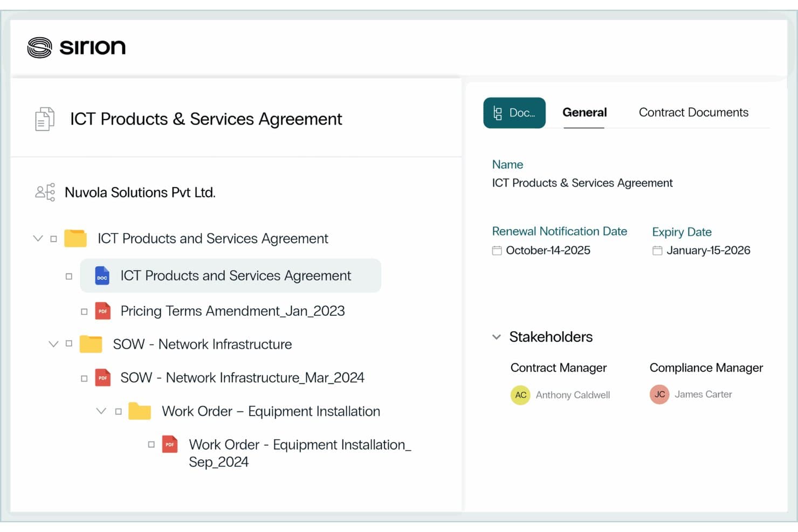
Task: Click James Carter's name
Action: tap(703, 395)
